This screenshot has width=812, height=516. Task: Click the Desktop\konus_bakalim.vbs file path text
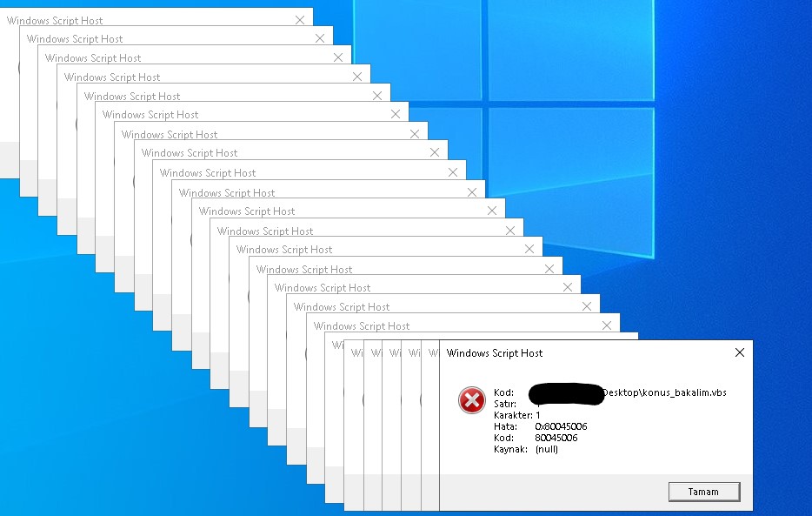coord(665,392)
